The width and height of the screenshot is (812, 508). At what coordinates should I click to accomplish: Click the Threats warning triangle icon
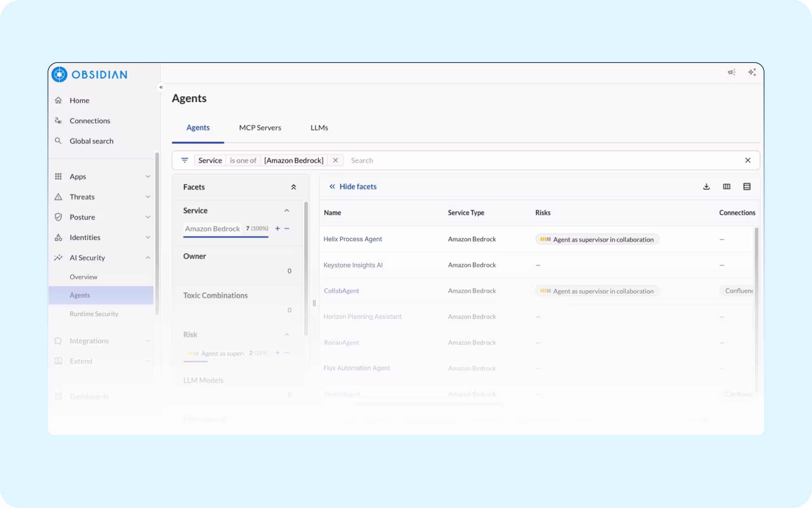click(x=58, y=197)
